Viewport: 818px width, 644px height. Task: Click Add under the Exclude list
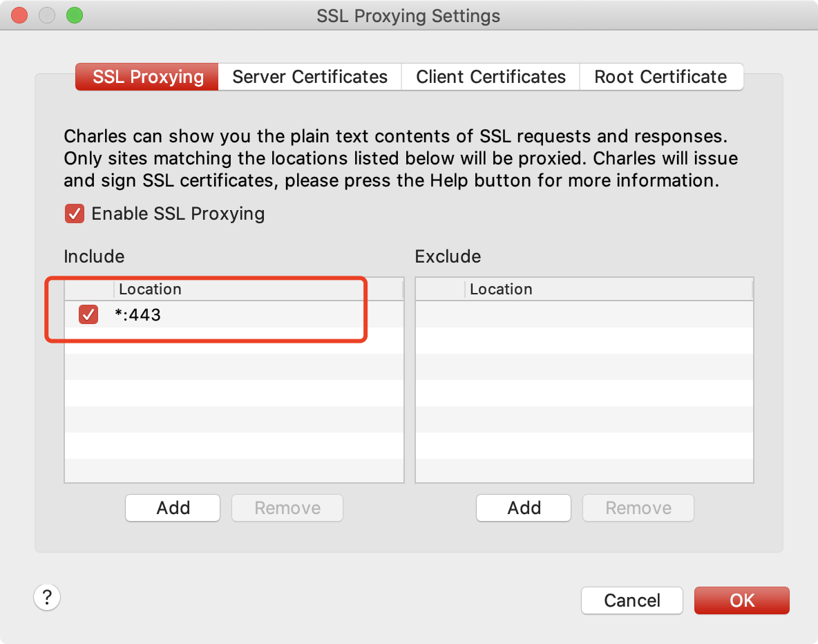[524, 508]
